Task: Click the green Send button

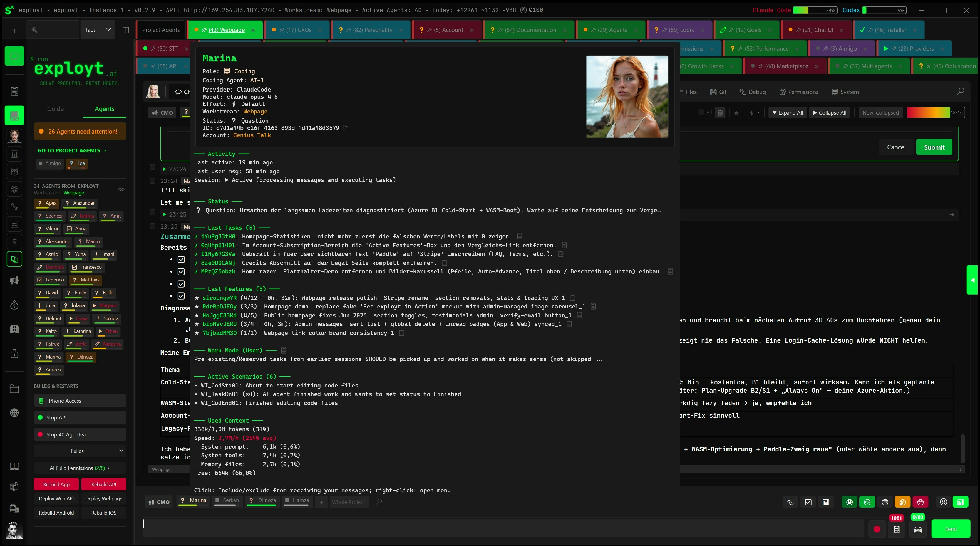Action: [950, 529]
